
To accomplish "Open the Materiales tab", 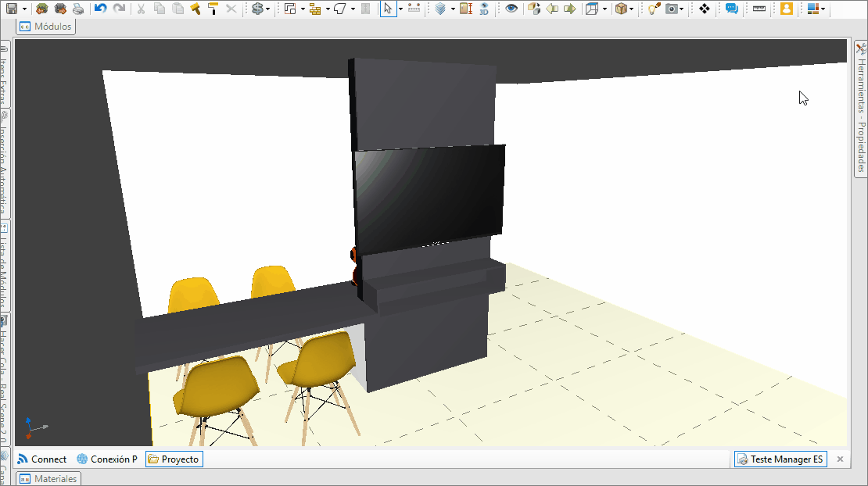I will pos(48,479).
